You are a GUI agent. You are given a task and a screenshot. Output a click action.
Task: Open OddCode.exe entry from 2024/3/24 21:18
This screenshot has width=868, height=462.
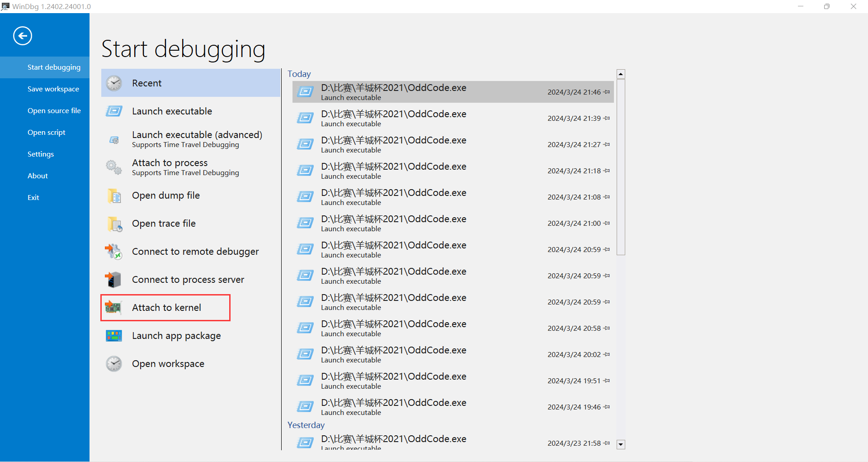pyautogui.click(x=453, y=171)
